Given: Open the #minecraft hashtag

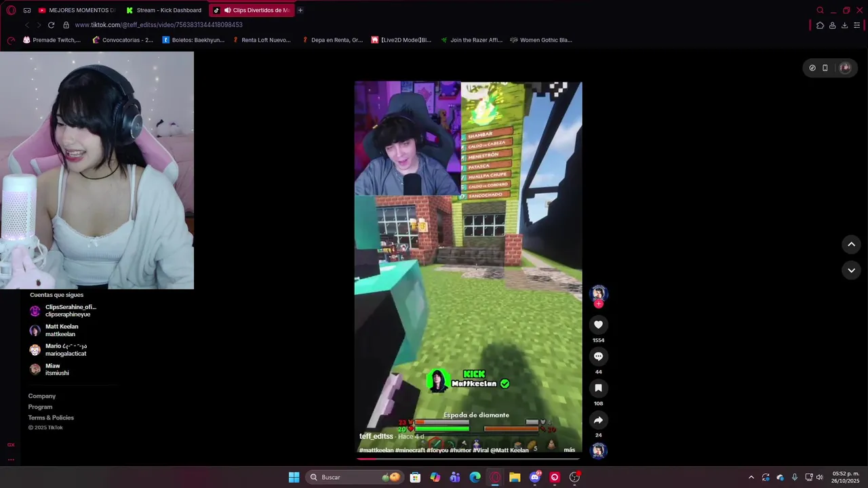Looking at the screenshot, I should point(410,450).
